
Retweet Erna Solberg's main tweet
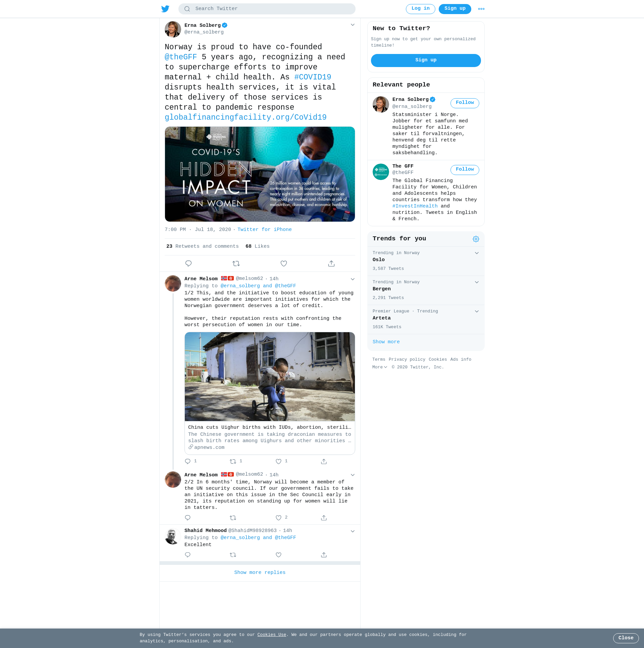pyautogui.click(x=236, y=263)
